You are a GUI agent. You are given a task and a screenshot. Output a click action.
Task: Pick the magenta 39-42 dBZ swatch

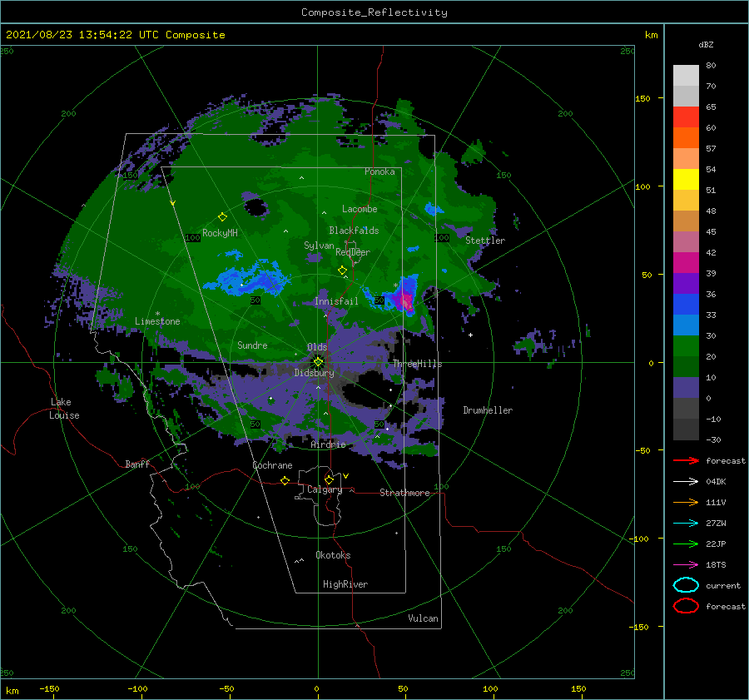tap(686, 263)
